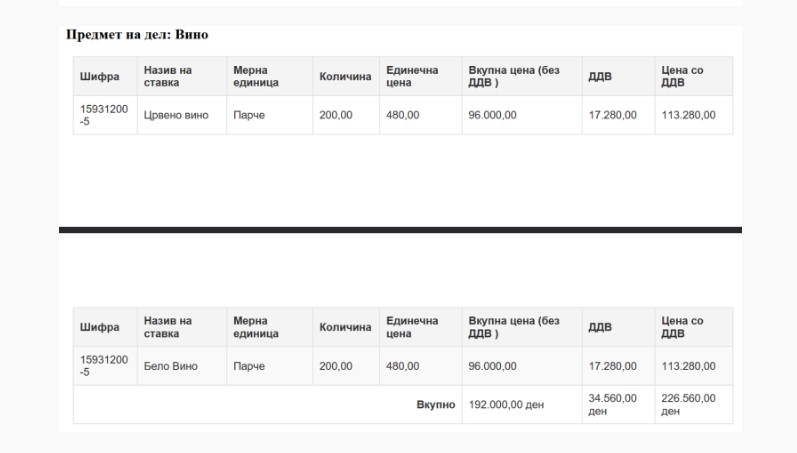Select the grand total "192.000,00 ден"
The width and height of the screenshot is (797, 453).
pos(505,405)
